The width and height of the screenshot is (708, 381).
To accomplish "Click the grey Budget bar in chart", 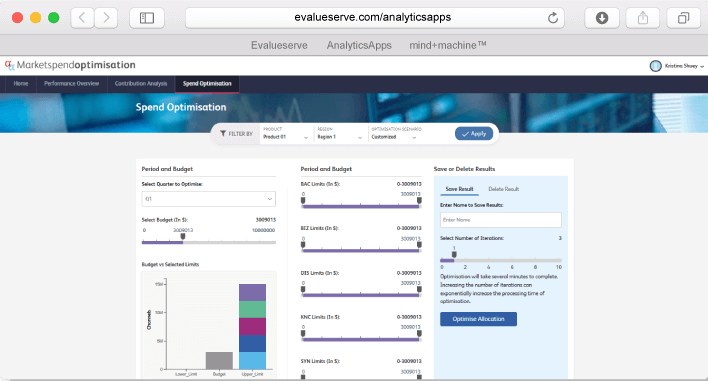I will 219,361.
